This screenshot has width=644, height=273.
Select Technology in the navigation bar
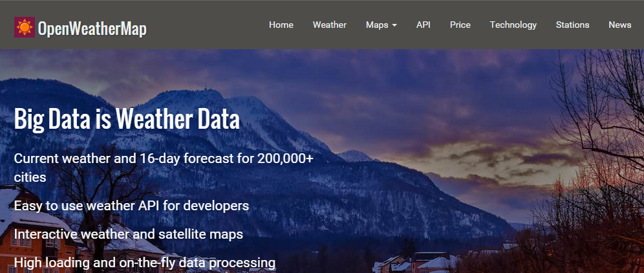pos(513,25)
